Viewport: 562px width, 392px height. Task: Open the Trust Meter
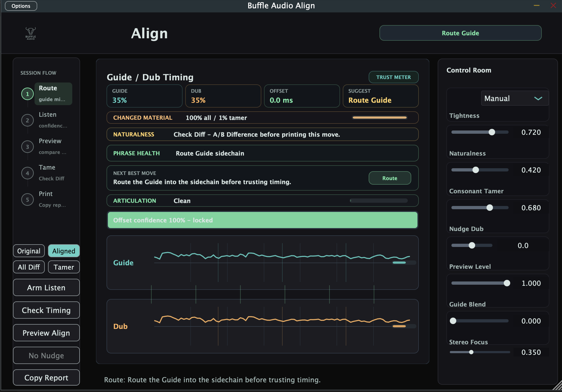click(x=393, y=77)
